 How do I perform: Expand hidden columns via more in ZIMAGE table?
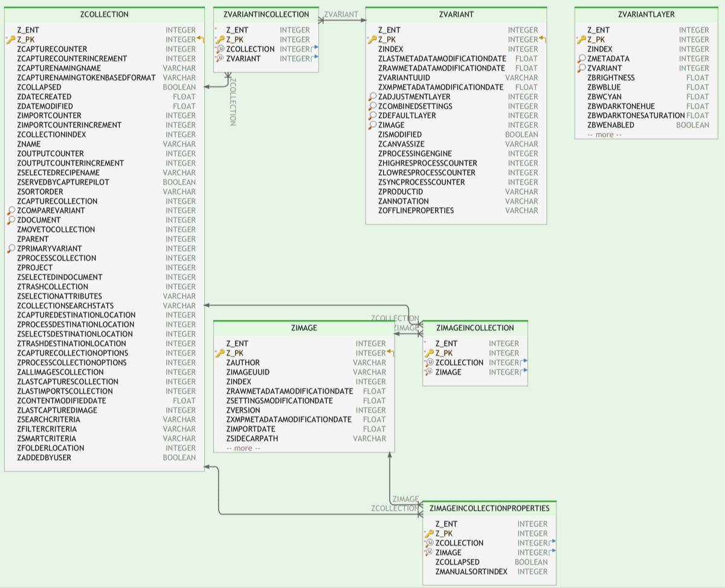[x=243, y=448]
